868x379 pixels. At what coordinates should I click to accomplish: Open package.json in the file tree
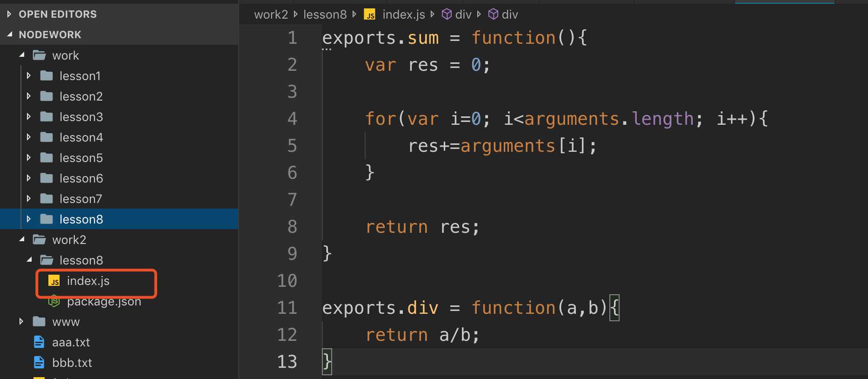click(104, 302)
